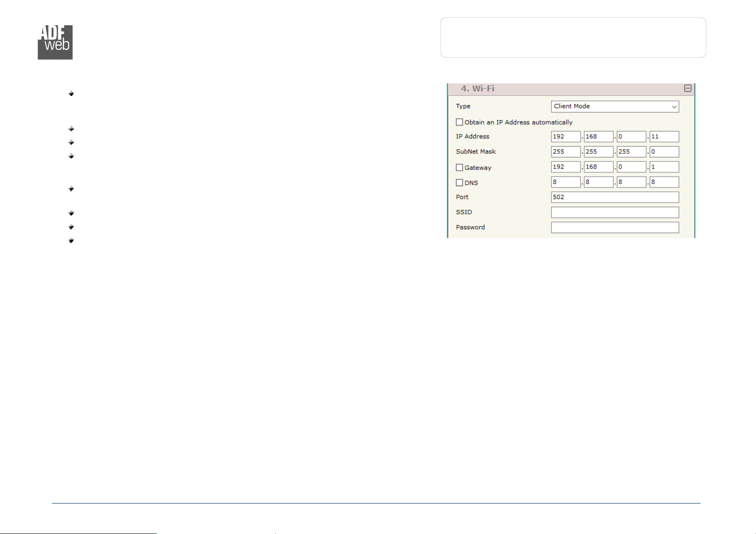
Task: Click SubNet Mask second octet field
Action: 599,152
